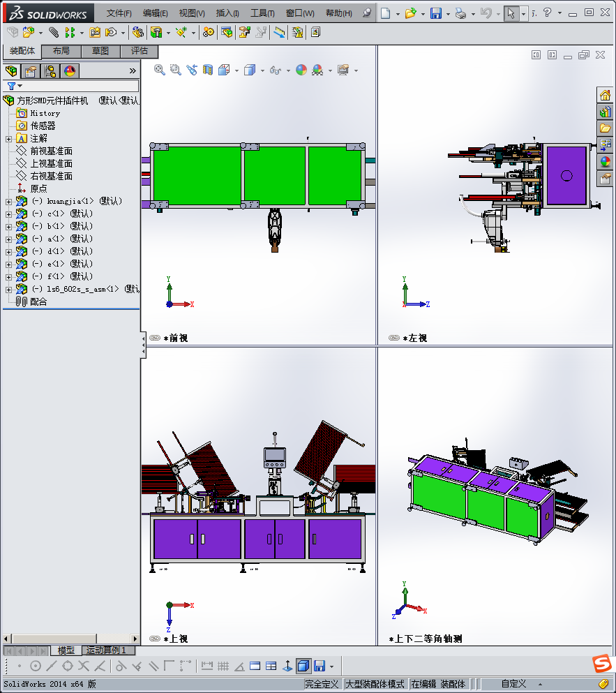Open the 编辑(E) menu
This screenshot has width=616, height=693.
click(155, 13)
